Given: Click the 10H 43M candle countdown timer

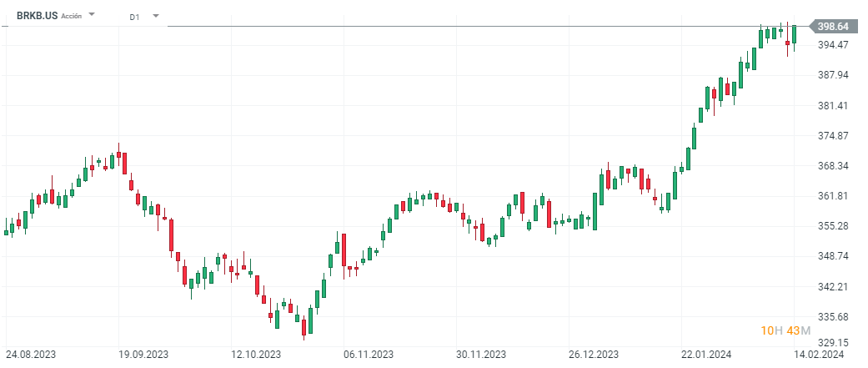Looking at the screenshot, I should pyautogui.click(x=785, y=331).
